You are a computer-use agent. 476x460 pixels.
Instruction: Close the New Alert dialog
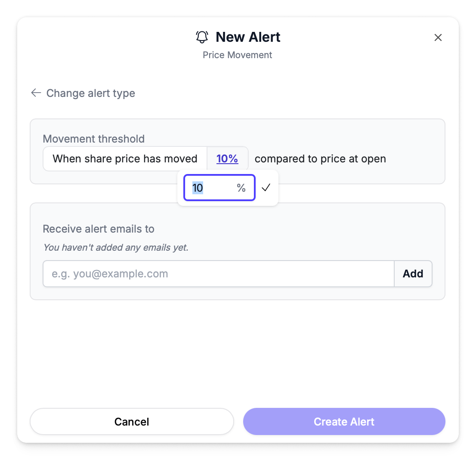click(438, 37)
